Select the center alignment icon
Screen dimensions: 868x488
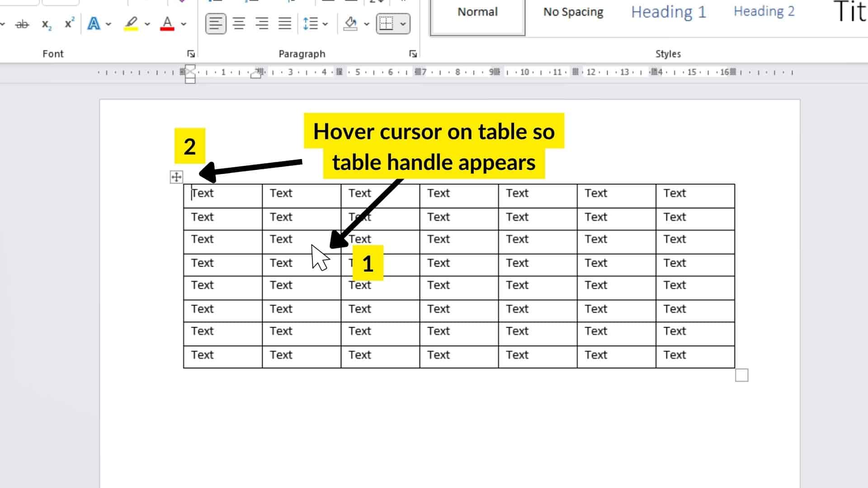click(x=238, y=24)
